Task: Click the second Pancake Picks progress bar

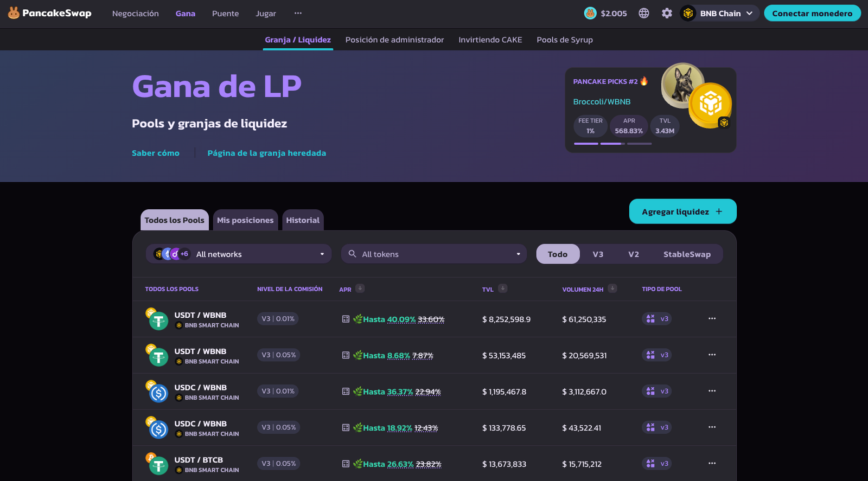Action: coord(612,144)
